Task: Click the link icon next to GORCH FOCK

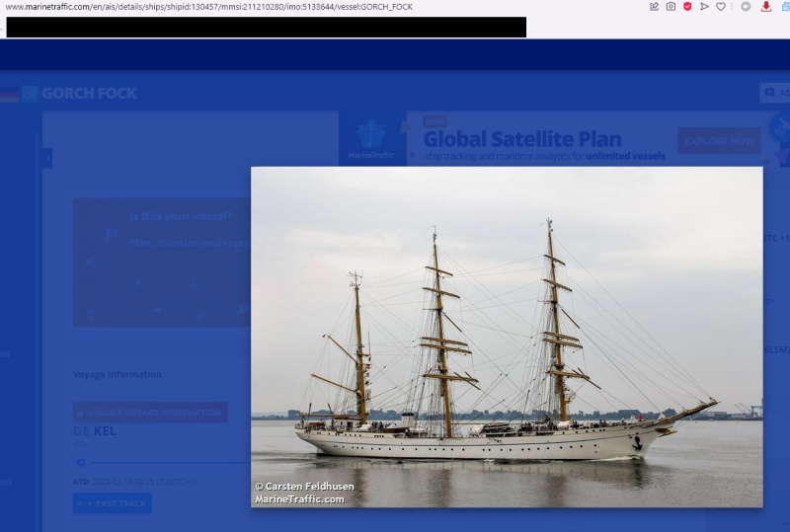Action: coord(31,94)
